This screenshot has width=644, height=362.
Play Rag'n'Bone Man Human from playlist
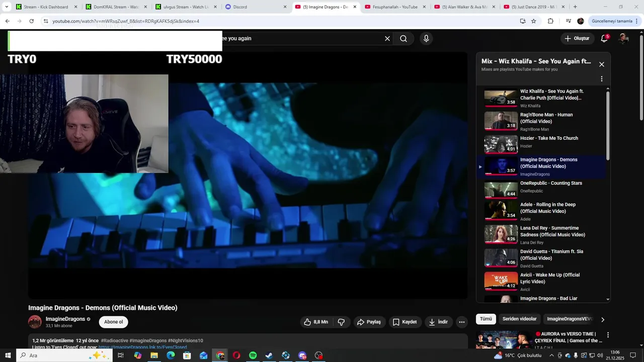(x=541, y=122)
